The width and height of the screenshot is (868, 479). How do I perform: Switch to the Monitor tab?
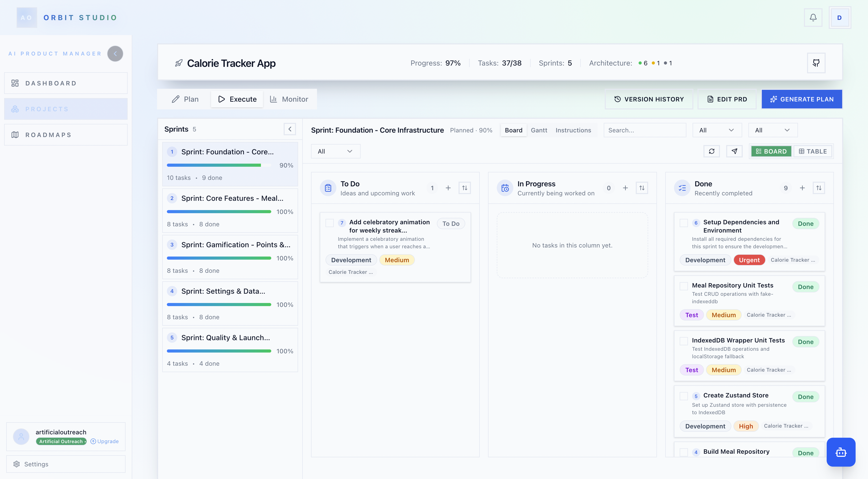coord(289,99)
